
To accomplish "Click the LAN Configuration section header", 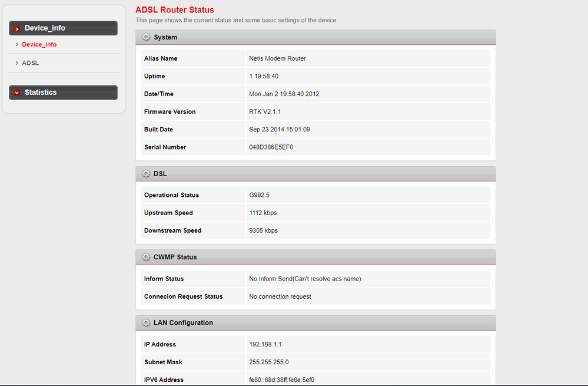I will (315, 323).
